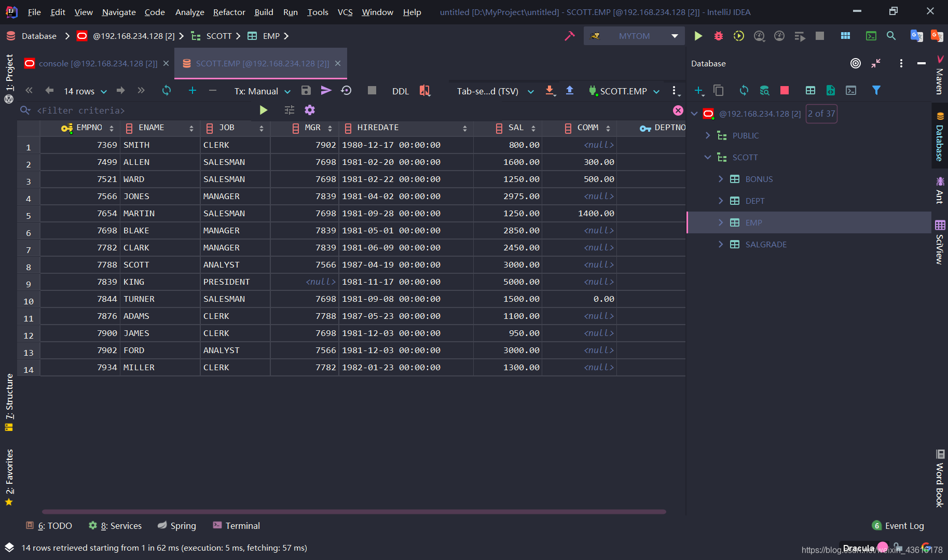Click the Filter funnel icon in Database panel

[876, 90]
